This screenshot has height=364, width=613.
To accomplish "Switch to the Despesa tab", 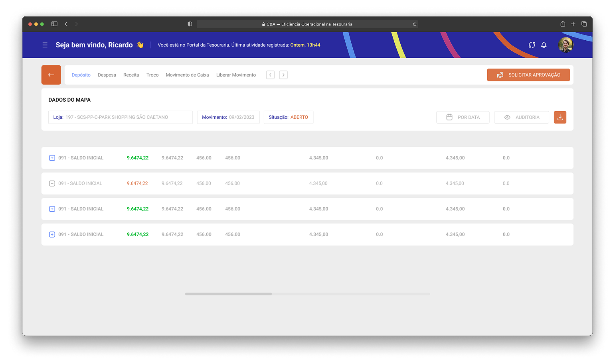I will (x=107, y=75).
